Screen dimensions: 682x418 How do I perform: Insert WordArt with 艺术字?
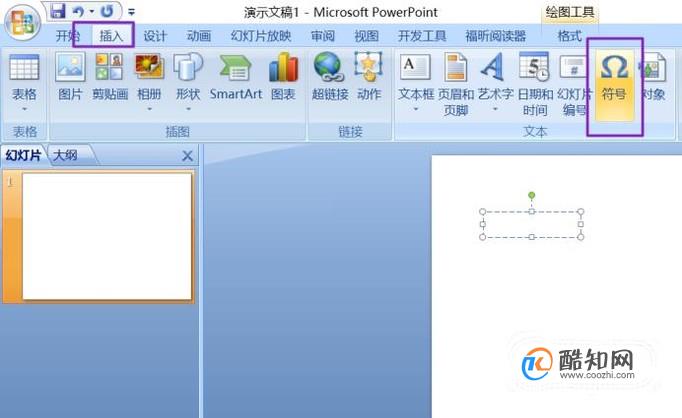tap(495, 76)
